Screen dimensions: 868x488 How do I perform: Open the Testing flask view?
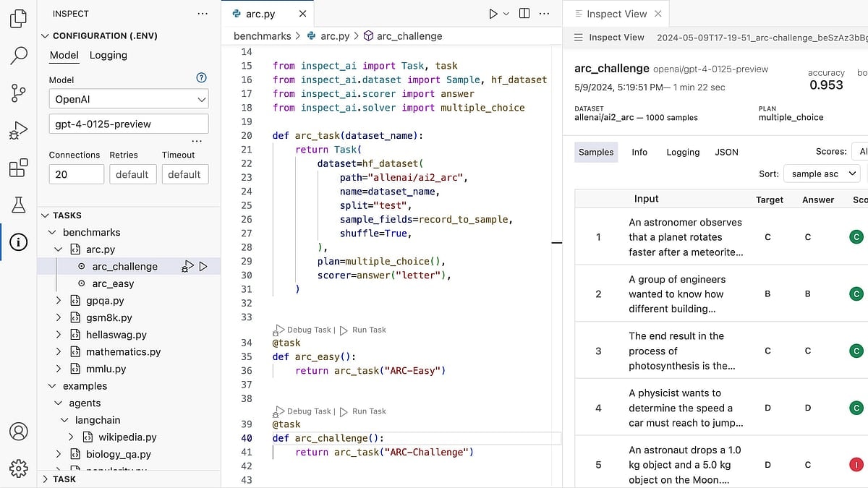click(x=19, y=205)
